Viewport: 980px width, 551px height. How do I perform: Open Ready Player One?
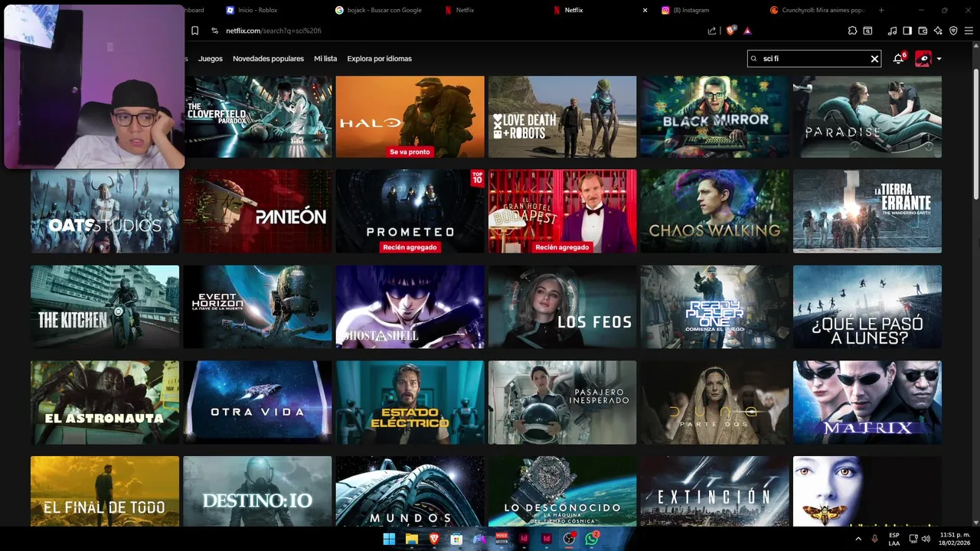pos(715,307)
